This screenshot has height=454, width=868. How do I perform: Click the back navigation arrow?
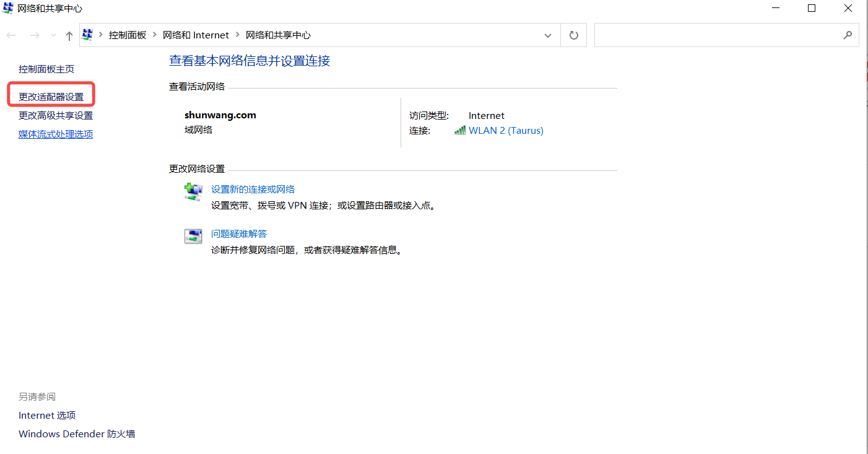pos(11,35)
